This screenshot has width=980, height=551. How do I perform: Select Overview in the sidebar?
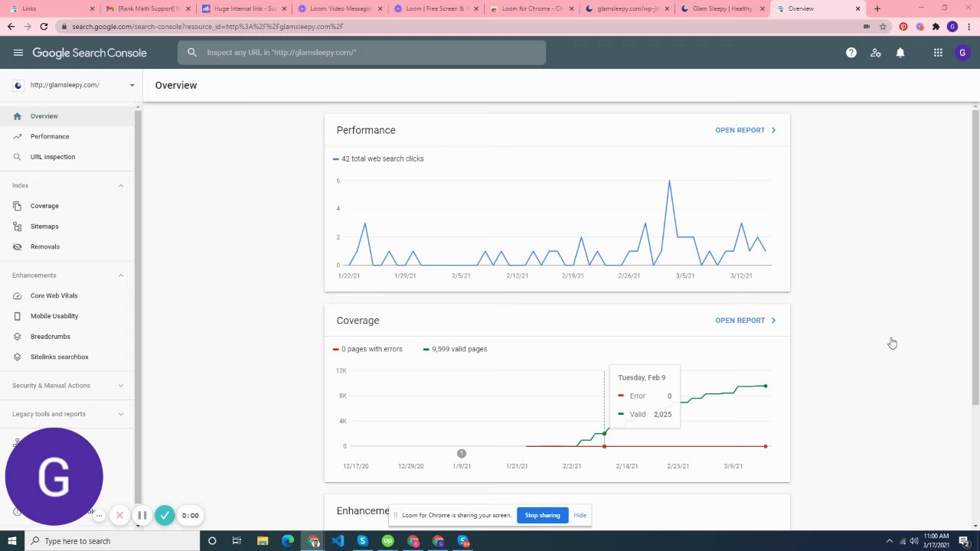[x=67, y=116]
